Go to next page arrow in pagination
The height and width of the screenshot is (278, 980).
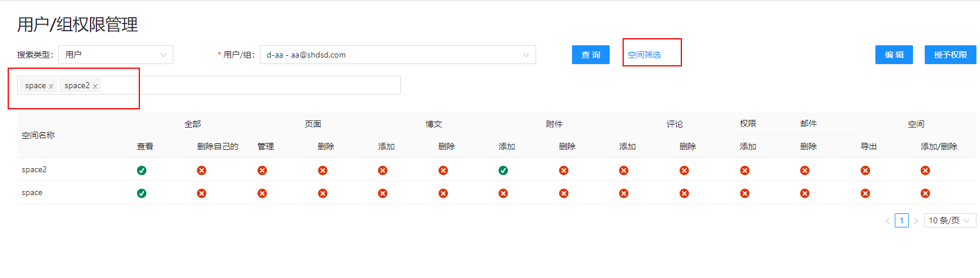click(916, 221)
